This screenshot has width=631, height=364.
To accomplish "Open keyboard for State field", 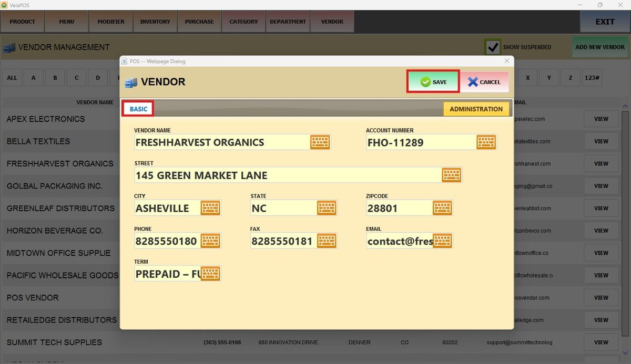I will click(327, 208).
